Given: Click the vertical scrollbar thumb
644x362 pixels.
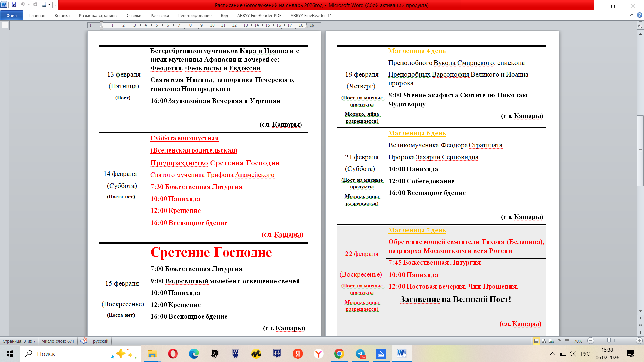Looking at the screenshot, I should click(x=640, y=150).
